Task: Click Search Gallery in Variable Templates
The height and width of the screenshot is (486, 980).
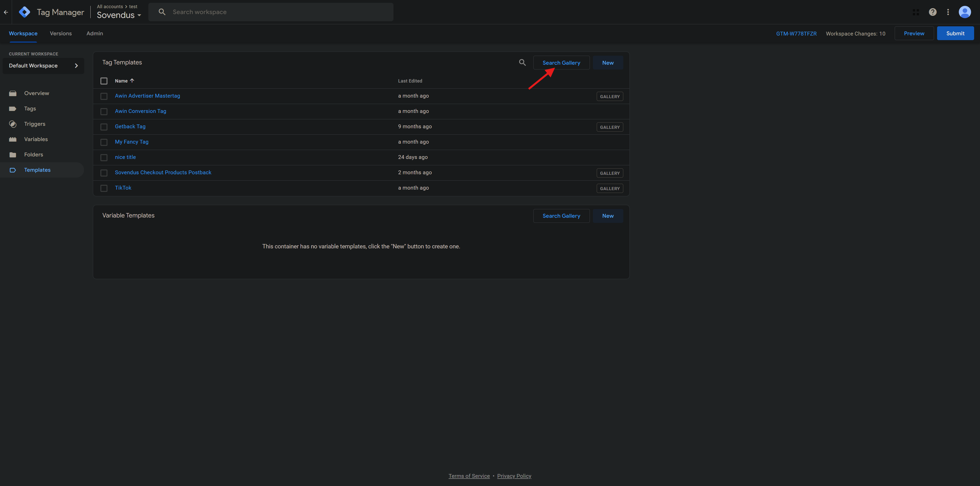Action: [561, 216]
